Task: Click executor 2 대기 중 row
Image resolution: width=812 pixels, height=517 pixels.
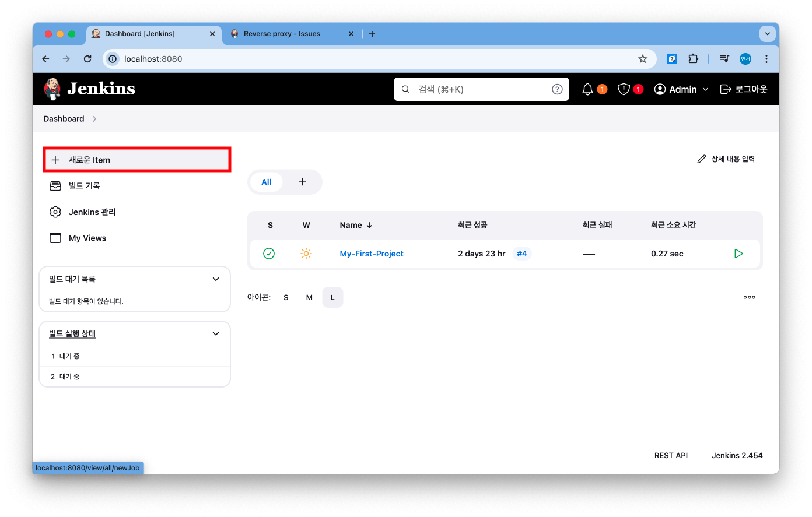Action: click(135, 377)
